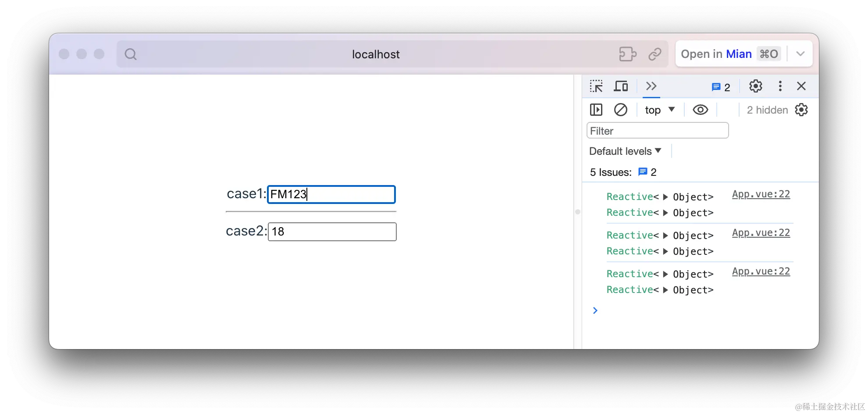Copy link using the chain icon
The height and width of the screenshot is (414, 868).
[655, 54]
